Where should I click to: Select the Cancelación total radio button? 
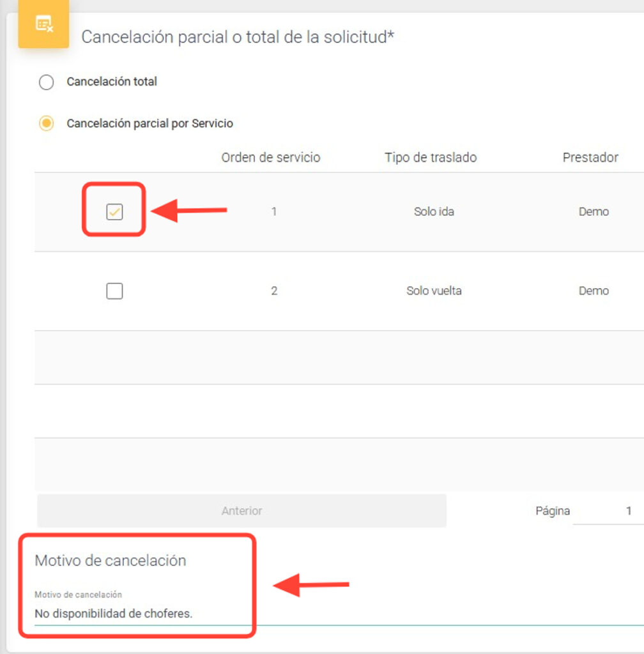point(46,82)
